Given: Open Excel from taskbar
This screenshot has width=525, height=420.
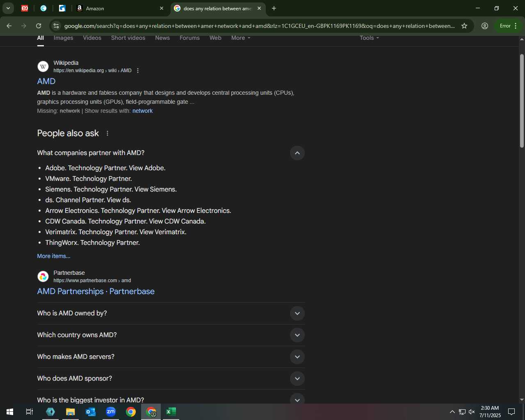Looking at the screenshot, I should click(x=171, y=412).
